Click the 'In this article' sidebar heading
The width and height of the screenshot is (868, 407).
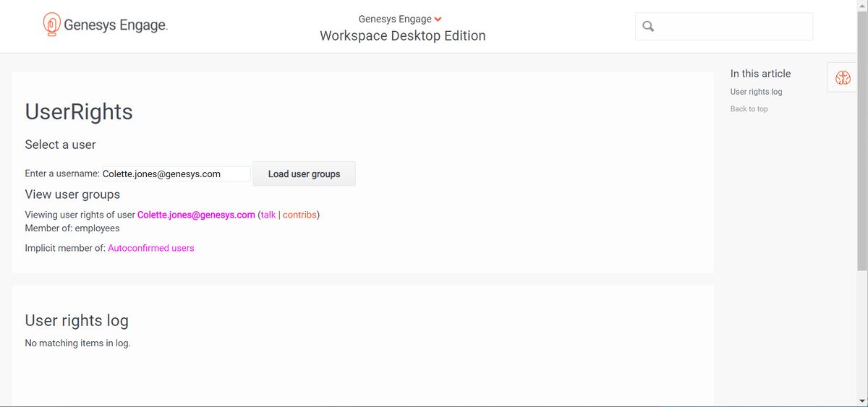760,74
